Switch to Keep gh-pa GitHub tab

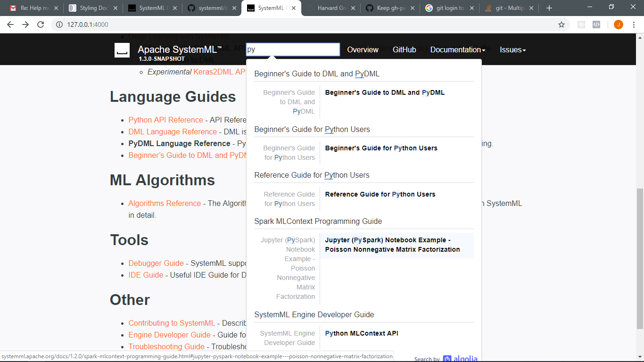coord(388,8)
